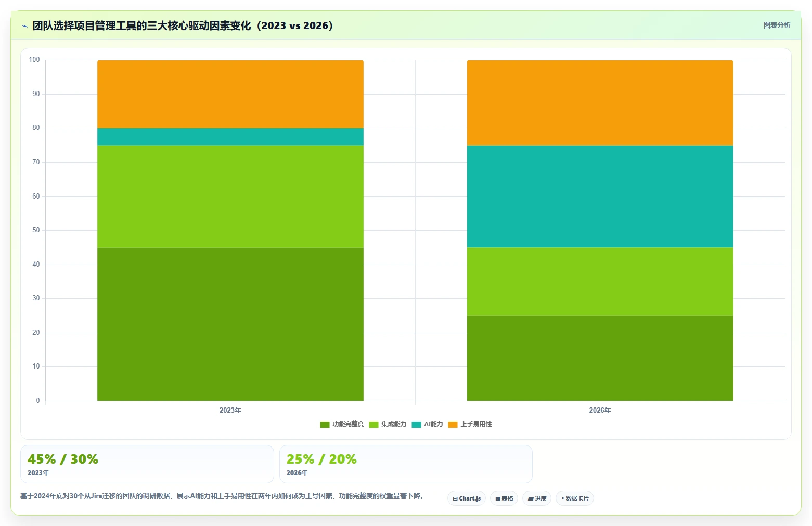Select the teal AI能力 segment for 2026年
The height and width of the screenshot is (526, 812).
[x=600, y=196]
